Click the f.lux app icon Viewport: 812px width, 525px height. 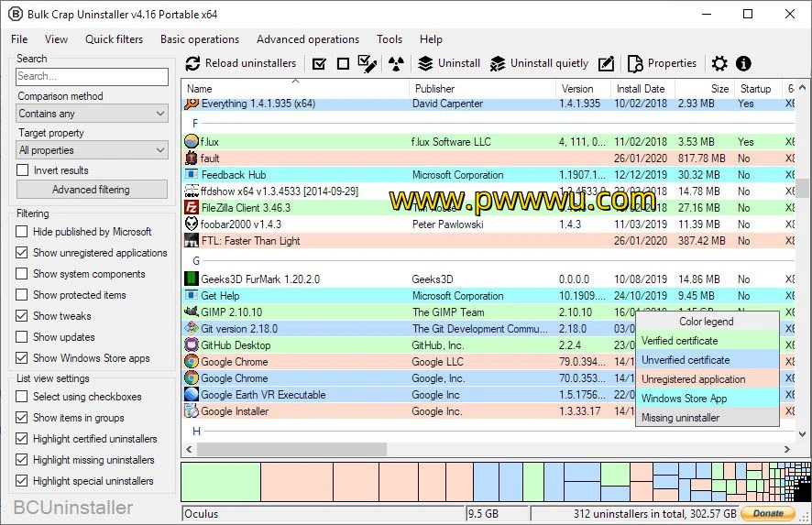point(192,141)
